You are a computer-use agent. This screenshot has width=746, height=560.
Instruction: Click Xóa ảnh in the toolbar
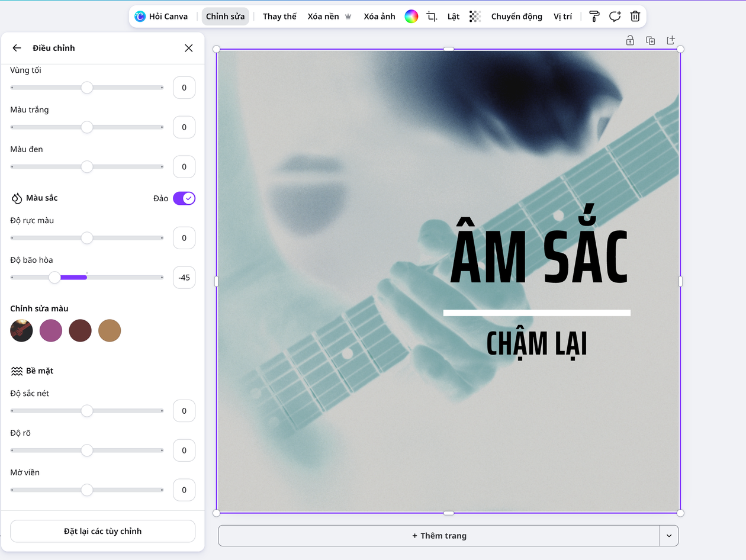tap(380, 17)
